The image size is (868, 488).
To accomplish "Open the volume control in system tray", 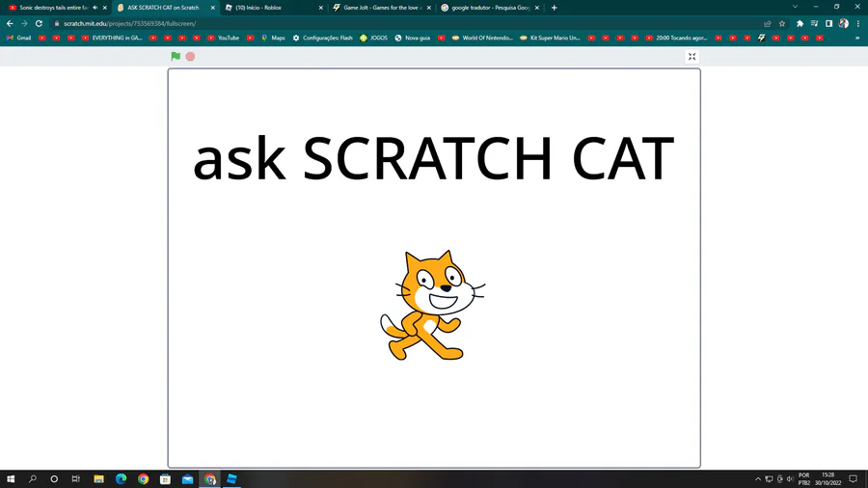I will [x=790, y=479].
